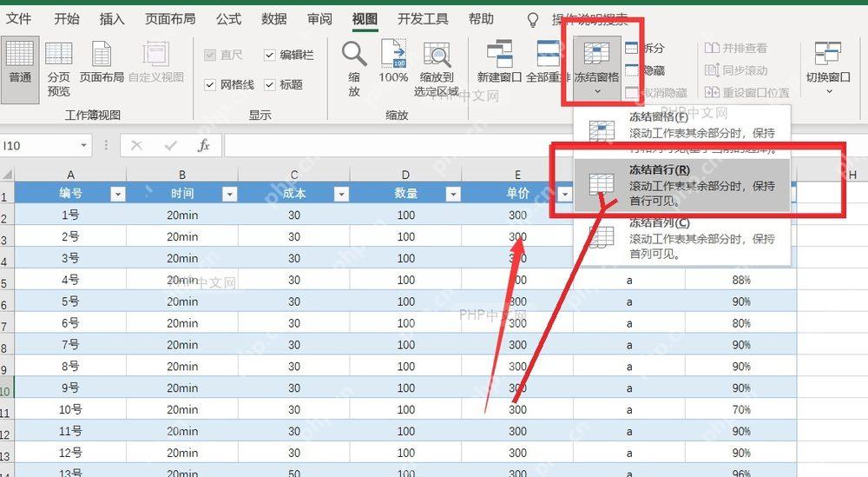Image resolution: width=868 pixels, height=477 pixels.
Task: Click the fx insert function icon
Action: click(x=204, y=146)
